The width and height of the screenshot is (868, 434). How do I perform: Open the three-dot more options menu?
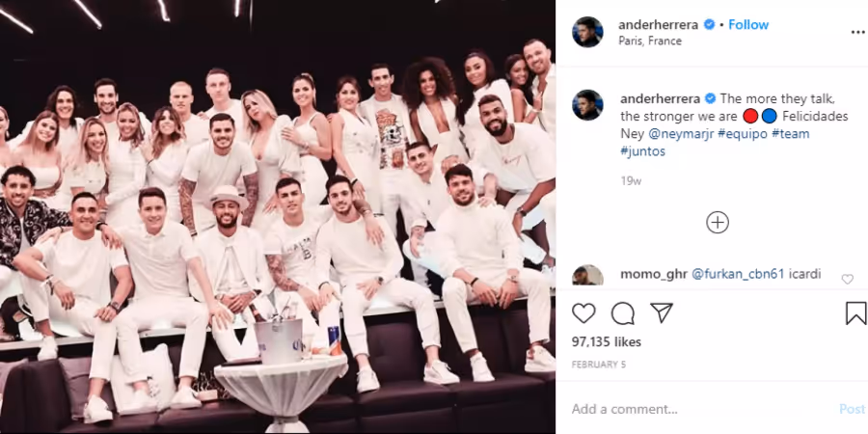(857, 33)
